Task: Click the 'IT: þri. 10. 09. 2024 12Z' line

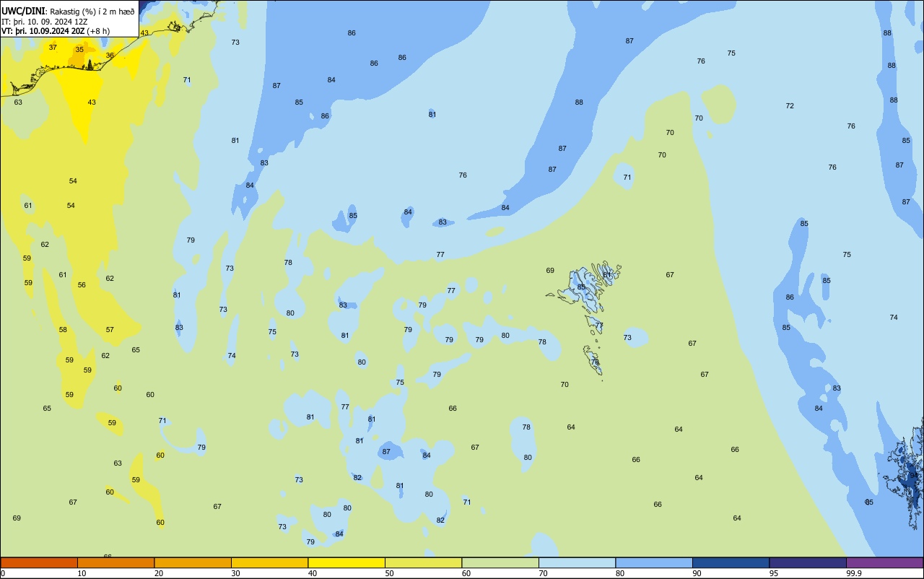Action: [x=45, y=22]
